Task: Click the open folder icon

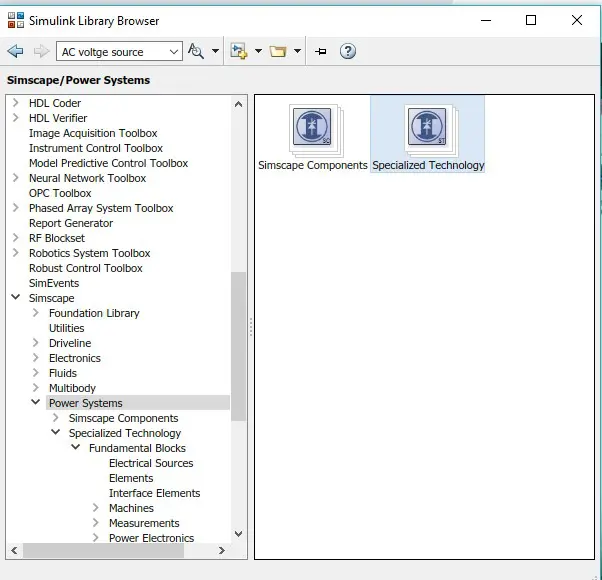Action: coord(278,51)
